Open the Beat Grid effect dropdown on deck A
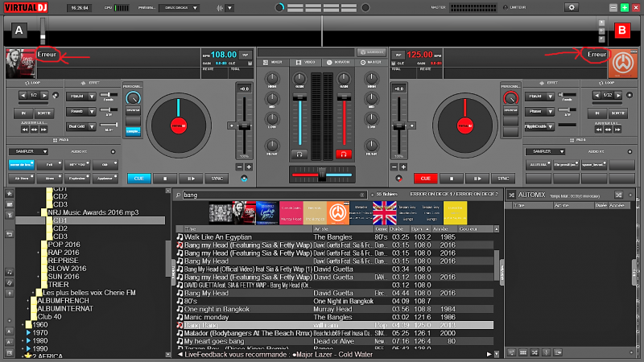This screenshot has height=362, width=644. pos(81,126)
